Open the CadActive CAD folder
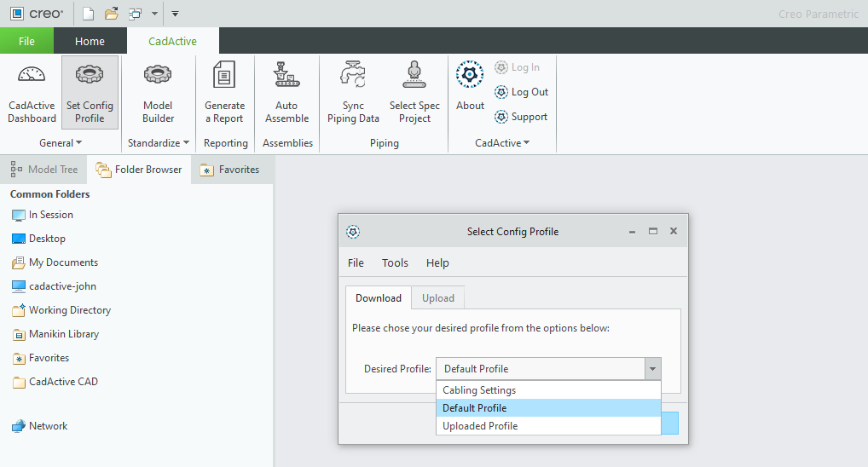 pyautogui.click(x=55, y=382)
